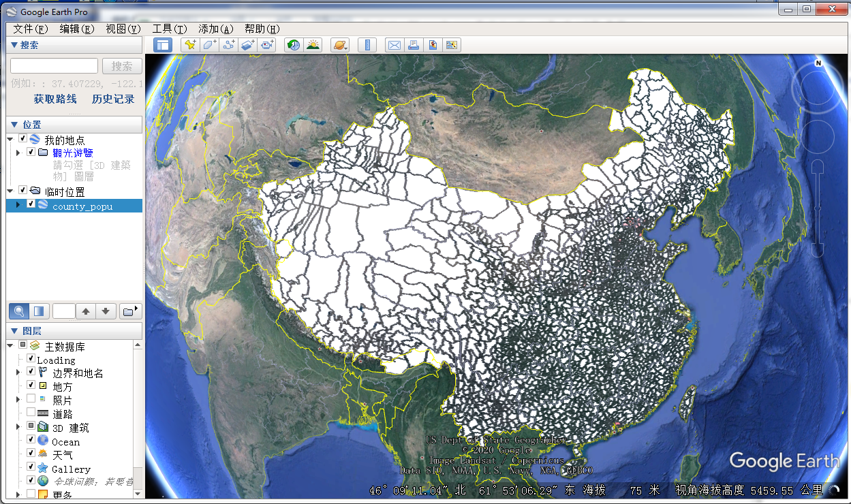
Task: Expand the 边界和地名 layer node
Action: click(18, 373)
